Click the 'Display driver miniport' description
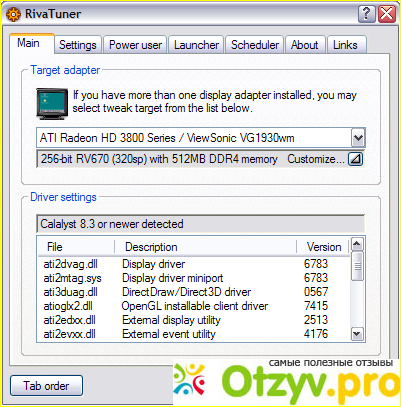 tap(173, 278)
